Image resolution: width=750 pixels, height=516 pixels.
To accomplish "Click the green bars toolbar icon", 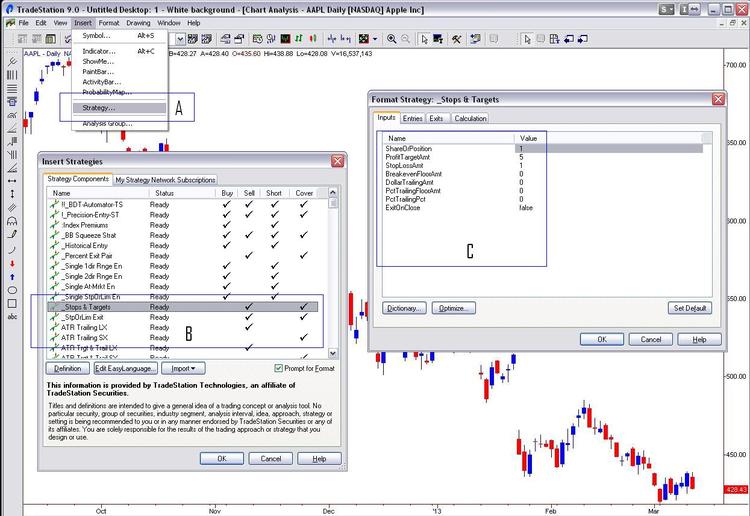I will (x=299, y=39).
